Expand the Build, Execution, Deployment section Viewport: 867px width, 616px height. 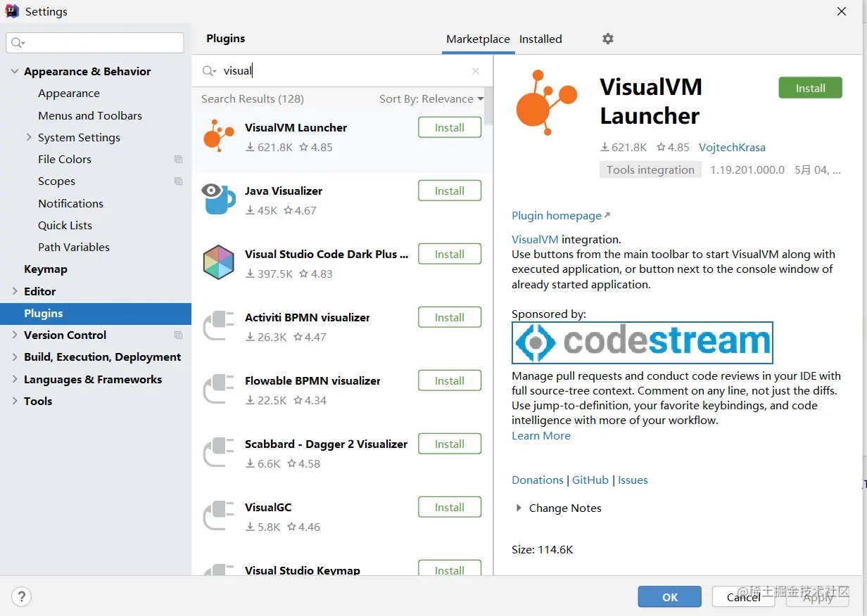click(15, 357)
